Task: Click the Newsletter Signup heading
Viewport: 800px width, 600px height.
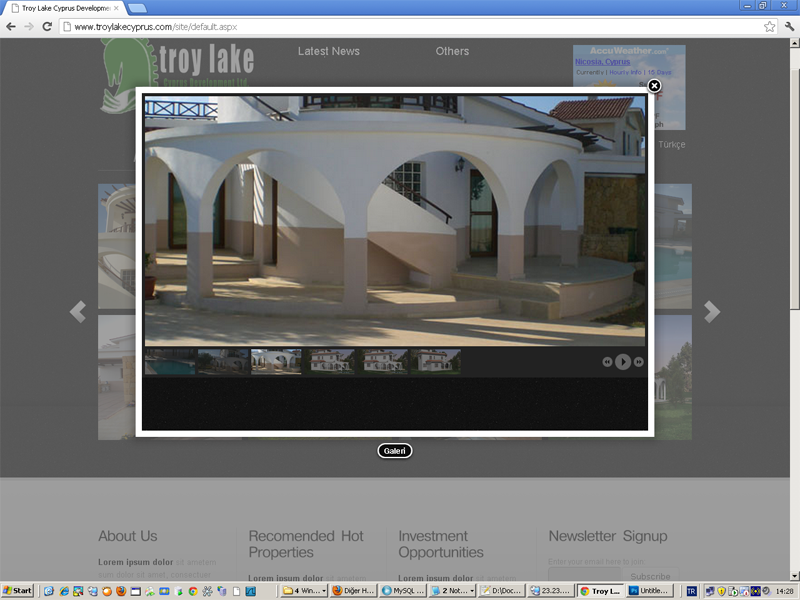Action: pos(608,536)
